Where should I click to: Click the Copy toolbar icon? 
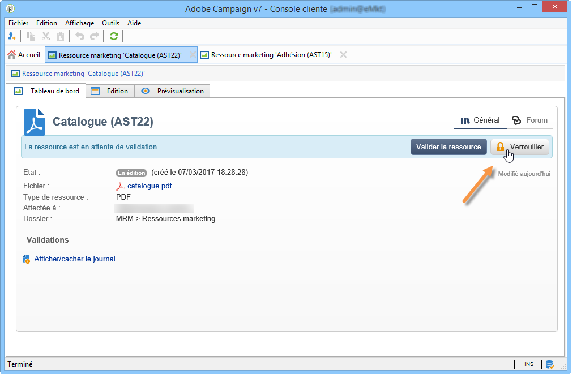click(31, 36)
